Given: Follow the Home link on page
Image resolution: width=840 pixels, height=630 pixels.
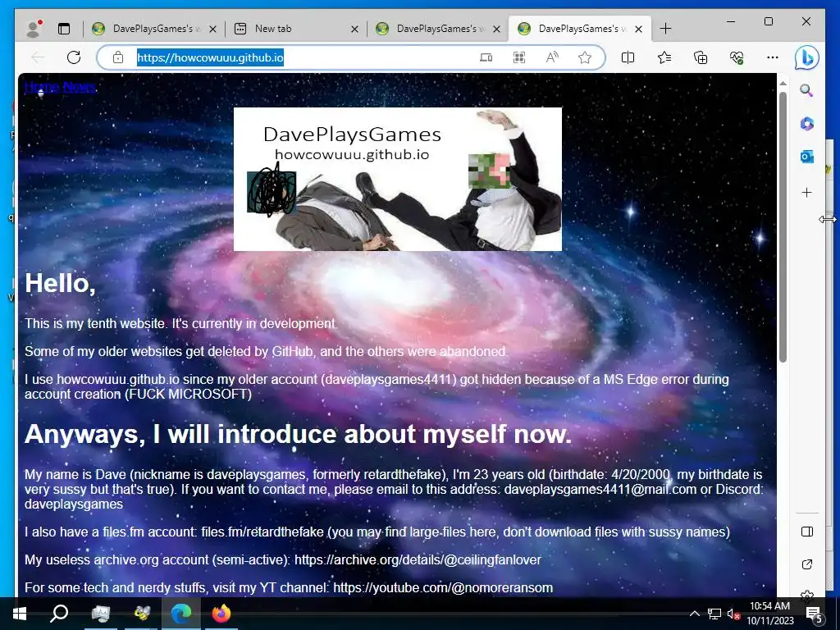Looking at the screenshot, I should [42, 87].
